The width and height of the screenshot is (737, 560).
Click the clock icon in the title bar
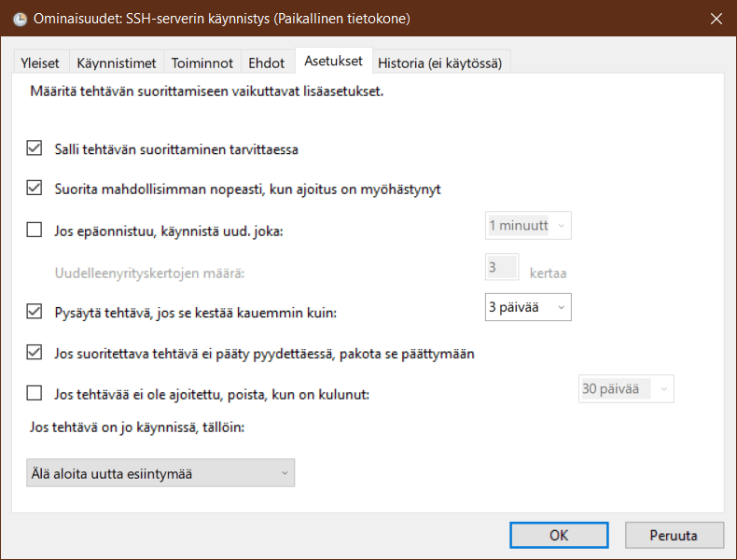(19, 19)
